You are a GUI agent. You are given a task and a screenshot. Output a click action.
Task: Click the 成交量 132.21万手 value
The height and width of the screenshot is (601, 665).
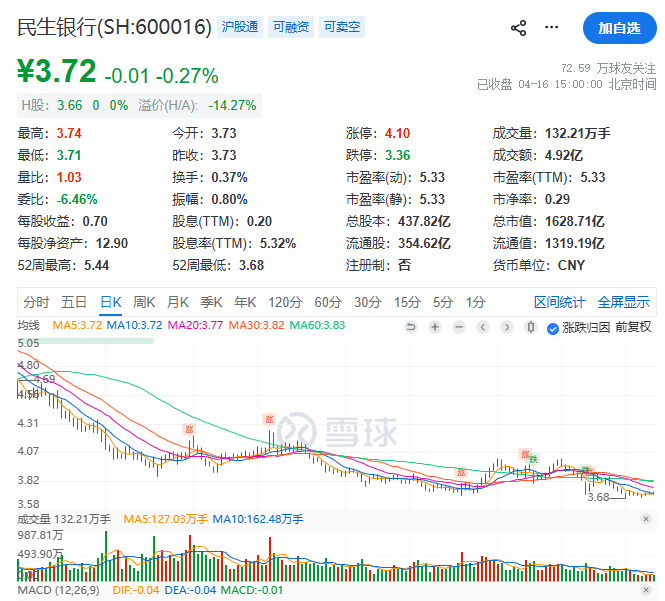pos(578,134)
